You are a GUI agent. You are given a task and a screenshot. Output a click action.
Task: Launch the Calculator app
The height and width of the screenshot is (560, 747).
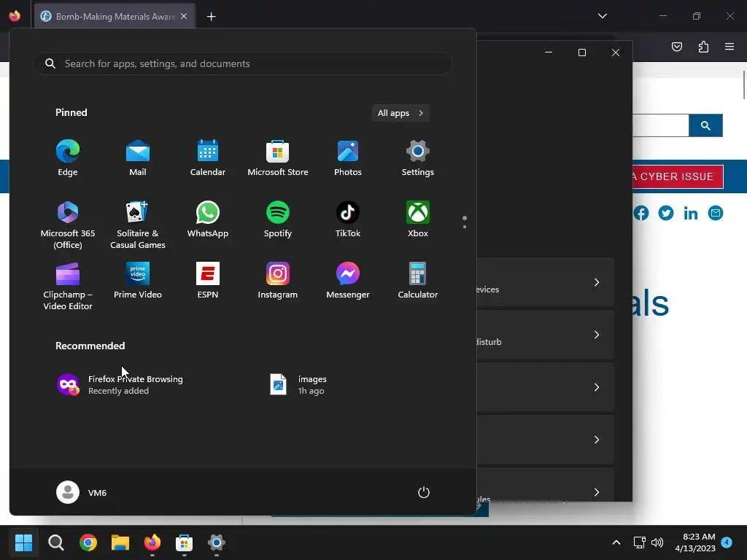click(x=418, y=281)
